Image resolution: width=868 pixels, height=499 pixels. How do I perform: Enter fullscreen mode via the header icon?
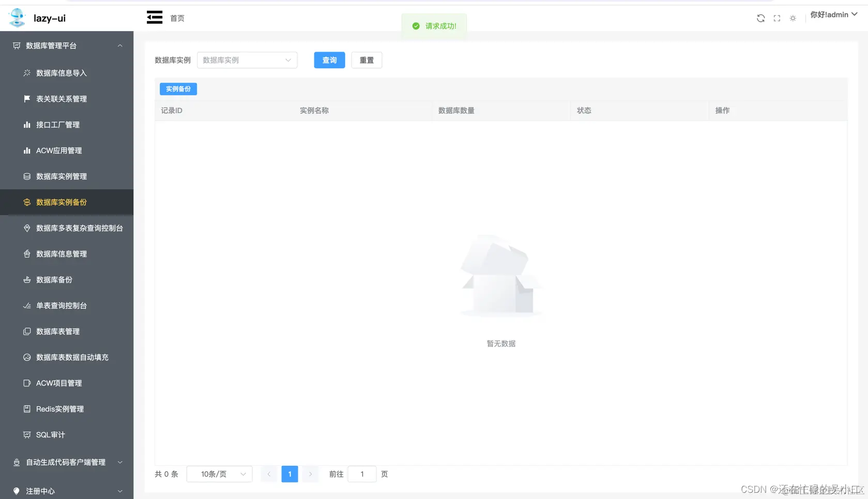[776, 18]
